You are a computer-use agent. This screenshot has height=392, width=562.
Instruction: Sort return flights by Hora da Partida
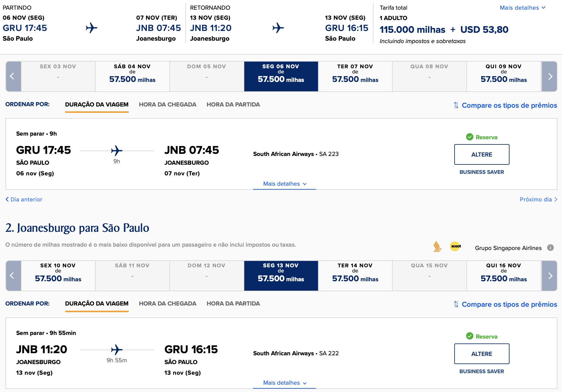click(233, 303)
